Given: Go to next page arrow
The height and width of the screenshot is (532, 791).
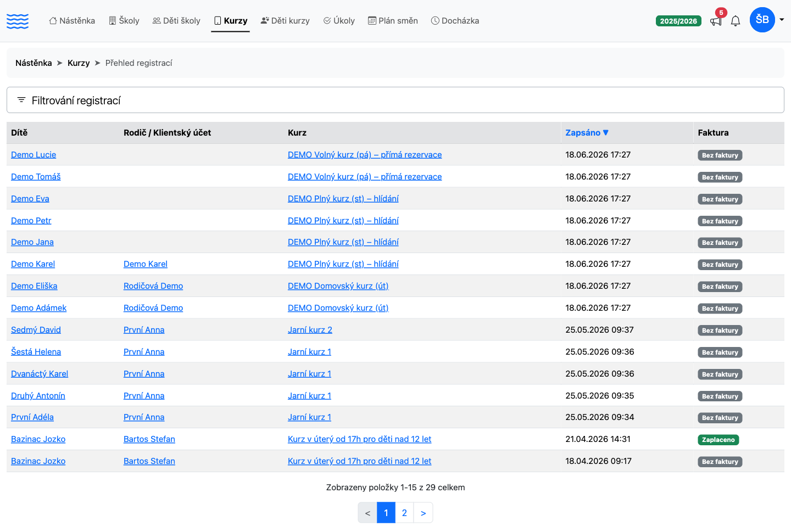Looking at the screenshot, I should (423, 513).
